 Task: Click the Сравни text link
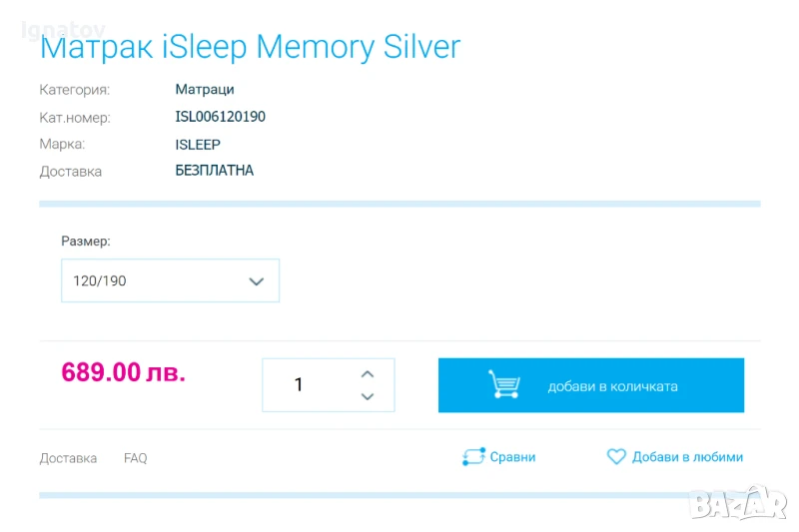click(x=512, y=457)
